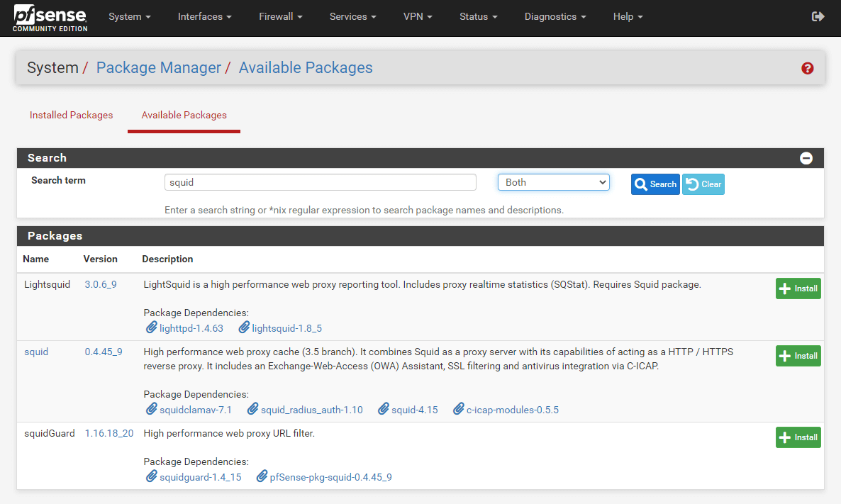Click the Name column header
Screen dimensions: 841x504
click(36, 259)
